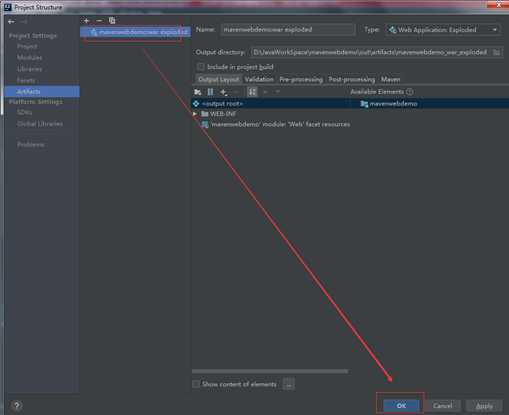Click the forward navigation arrow
Screen dimensions: 509x415
coord(24,22)
